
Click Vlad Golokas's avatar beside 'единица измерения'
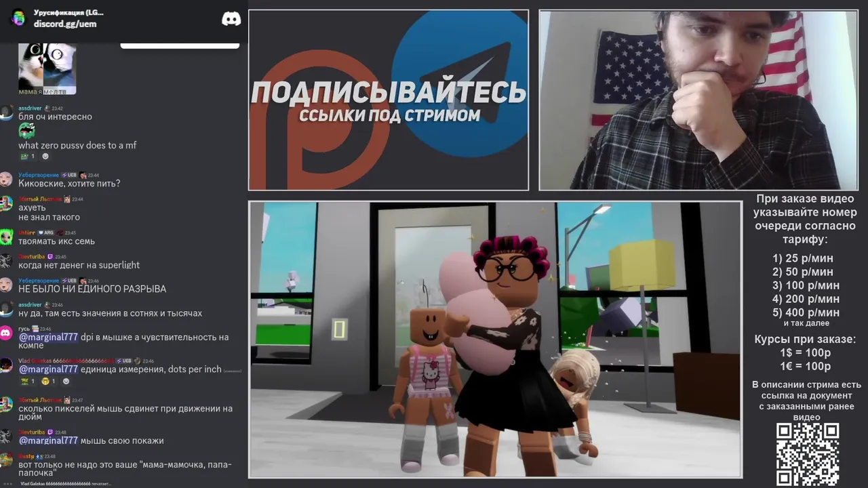(x=6, y=365)
